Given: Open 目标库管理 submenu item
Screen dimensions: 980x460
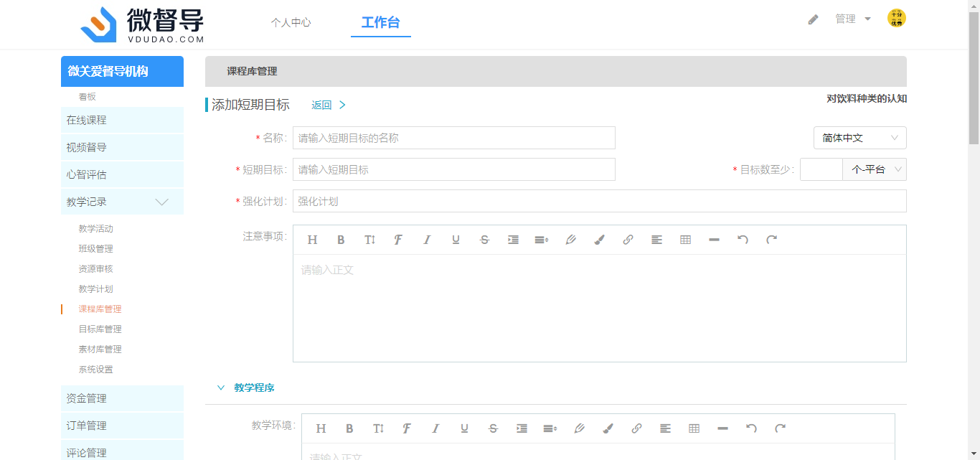Looking at the screenshot, I should coord(100,329).
